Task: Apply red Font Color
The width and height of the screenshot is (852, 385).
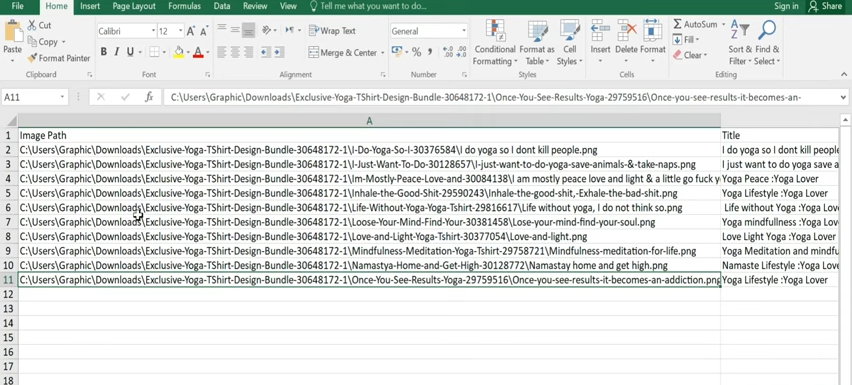Action: pyautogui.click(x=197, y=52)
